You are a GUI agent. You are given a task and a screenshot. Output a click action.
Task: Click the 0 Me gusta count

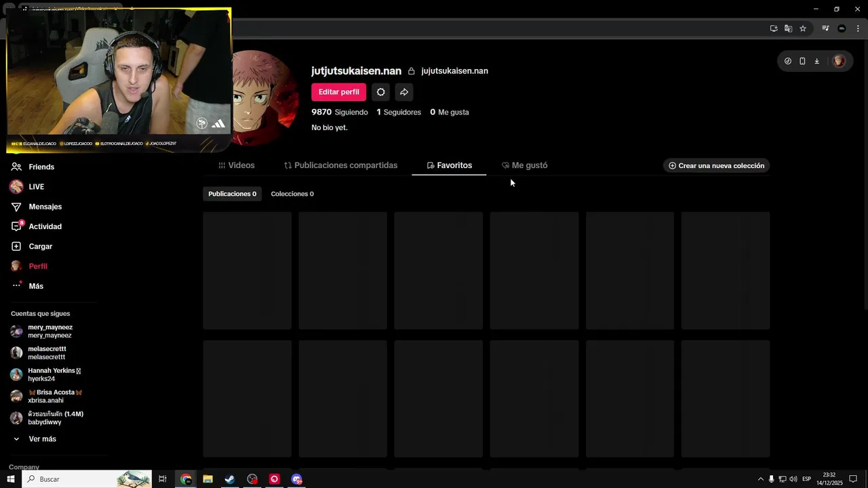click(450, 113)
